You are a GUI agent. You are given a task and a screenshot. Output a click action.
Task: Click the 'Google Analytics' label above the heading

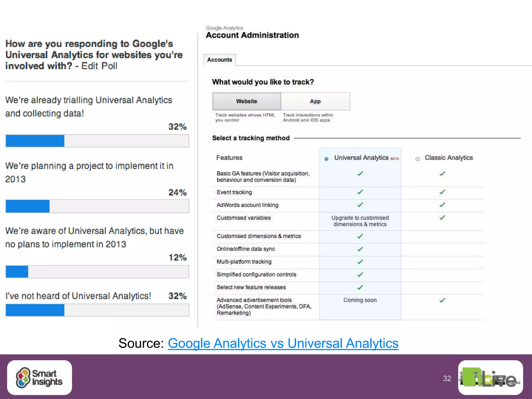pos(224,28)
